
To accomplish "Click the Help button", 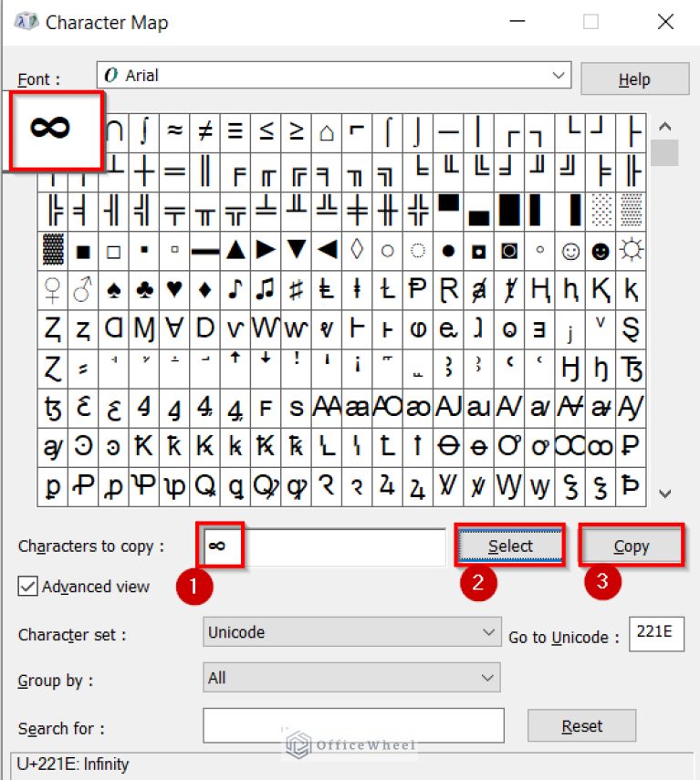I will [635, 79].
